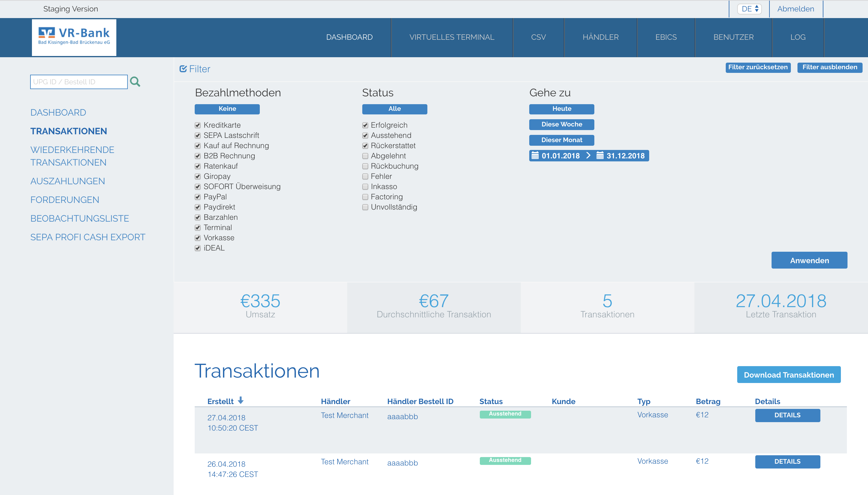Enable the Abgelehnt status checkbox
This screenshot has height=495, width=868.
[365, 156]
